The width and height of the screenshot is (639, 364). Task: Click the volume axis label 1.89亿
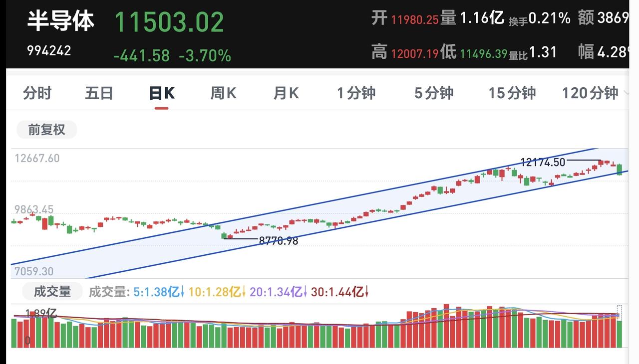40,313
